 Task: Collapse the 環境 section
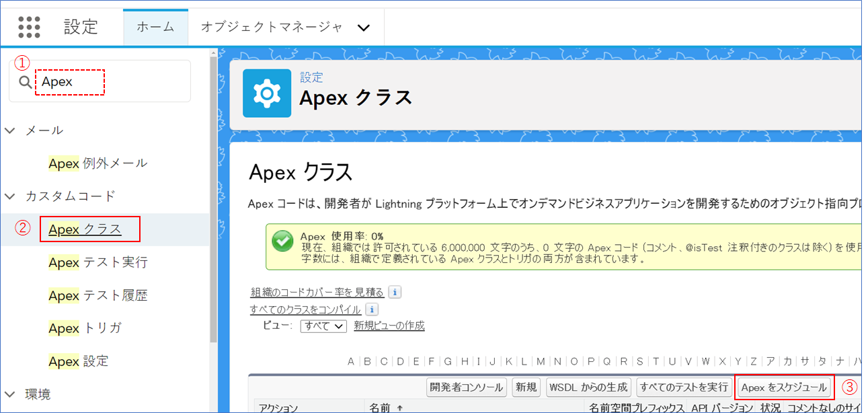11,394
